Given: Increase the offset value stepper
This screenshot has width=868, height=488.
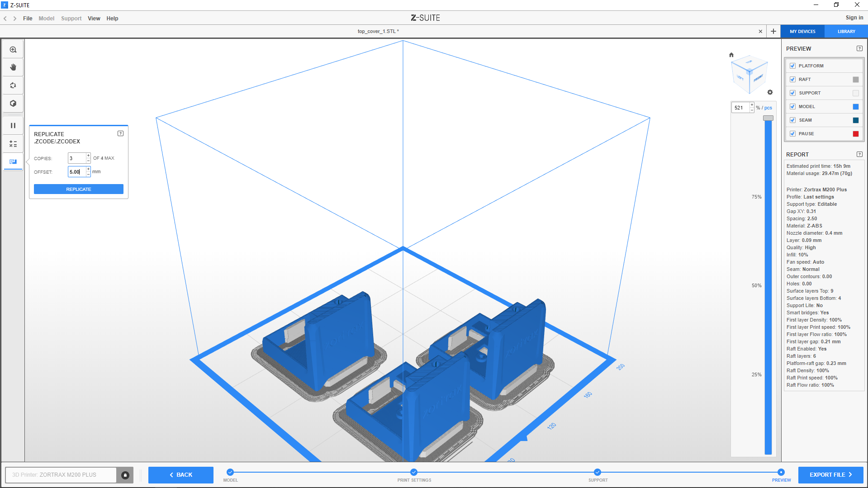Looking at the screenshot, I should 88,169.
